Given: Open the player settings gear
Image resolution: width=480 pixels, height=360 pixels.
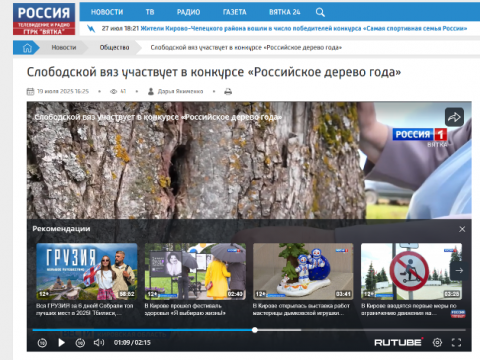Looking at the screenshot, I should coord(437,342).
